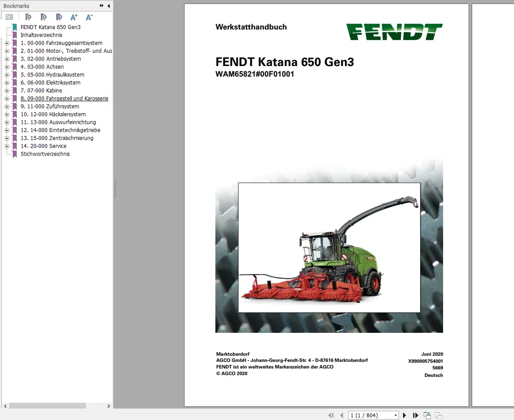This screenshot has height=420, width=514.
Task: Click the expand bookmarks panel double-arrow
Action: click(102, 6)
